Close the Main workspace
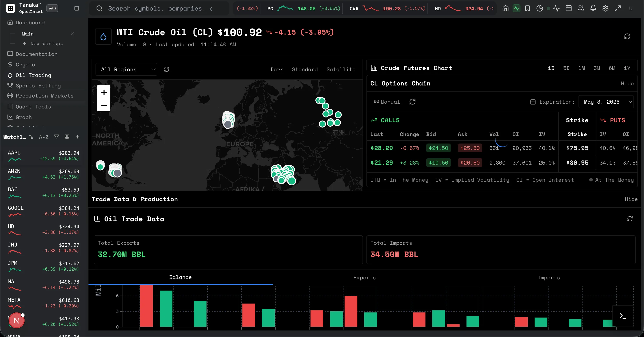Screen dimensions: 644x337 pos(72,34)
